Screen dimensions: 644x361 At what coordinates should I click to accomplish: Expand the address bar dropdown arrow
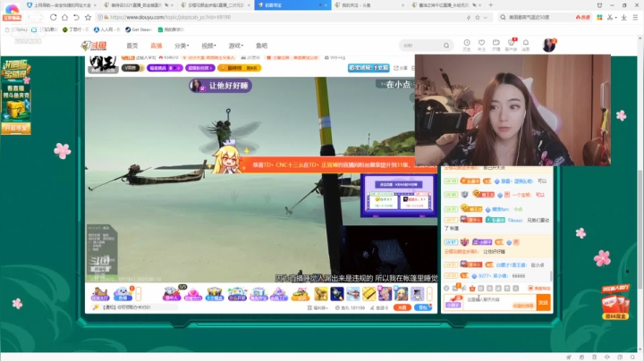[486, 18]
